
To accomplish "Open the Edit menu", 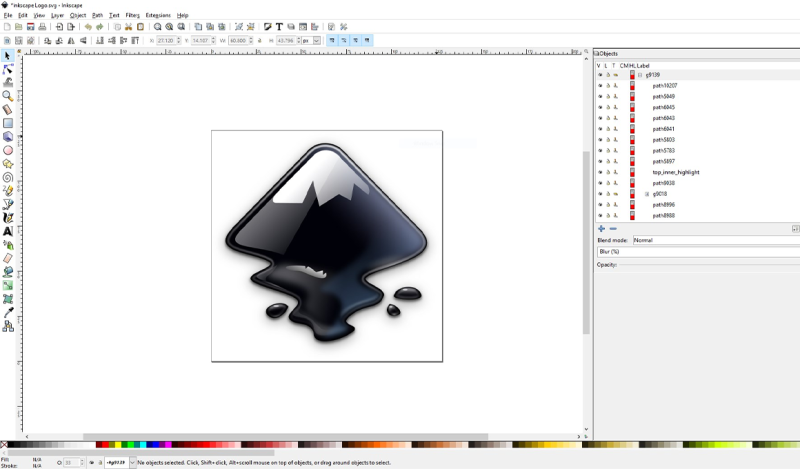I will click(22, 15).
